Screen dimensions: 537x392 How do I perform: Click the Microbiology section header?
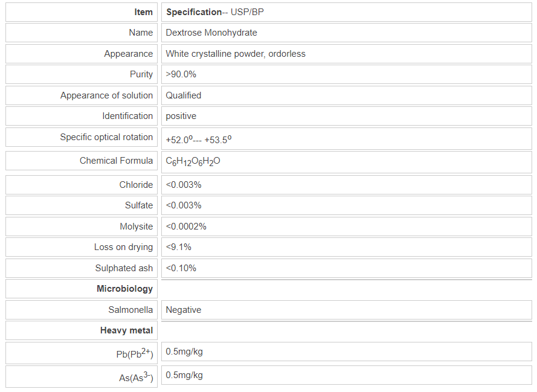124,289
